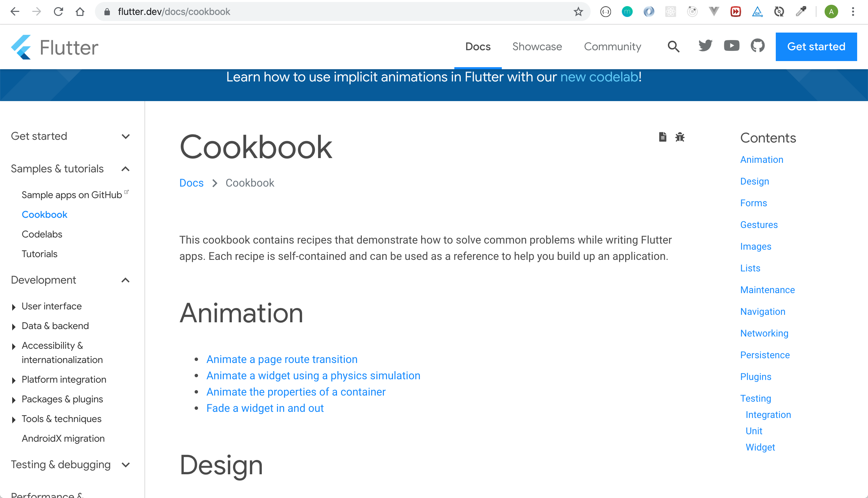Open Flutter's Twitter profile
Viewport: 868px width, 498px height.
(x=705, y=46)
